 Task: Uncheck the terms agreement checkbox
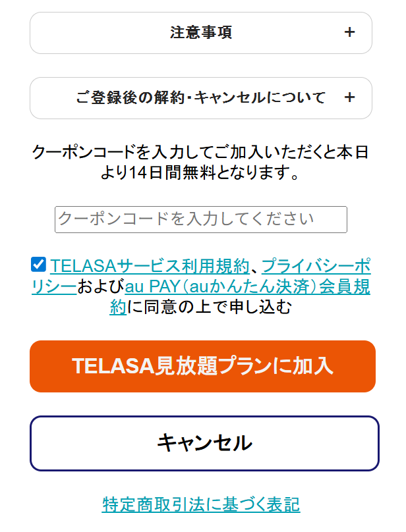38,265
